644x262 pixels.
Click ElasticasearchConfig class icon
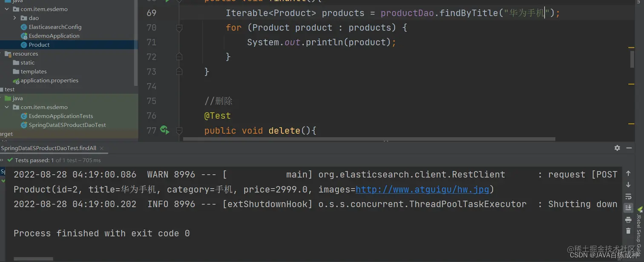[x=24, y=27]
